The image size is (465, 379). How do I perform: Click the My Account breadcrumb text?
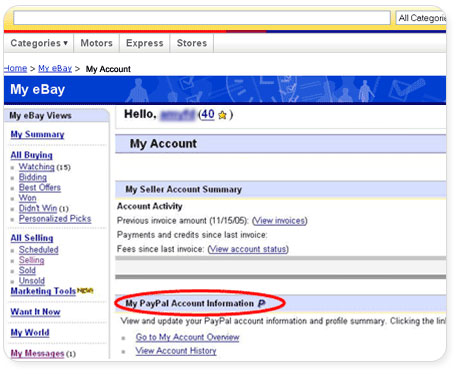point(108,69)
